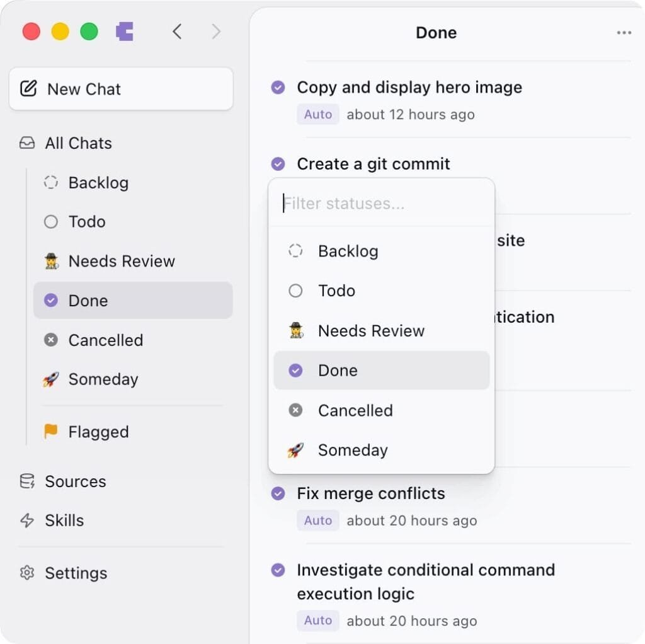This screenshot has width=645, height=644.
Task: Open the three-dot more options menu
Action: click(x=624, y=33)
